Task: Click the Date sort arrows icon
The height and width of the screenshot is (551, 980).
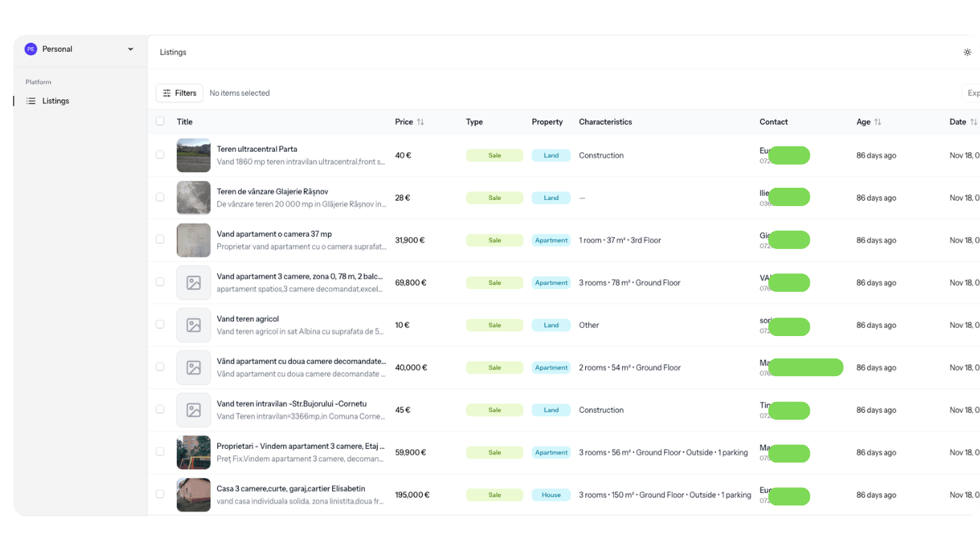Action: [x=974, y=122]
